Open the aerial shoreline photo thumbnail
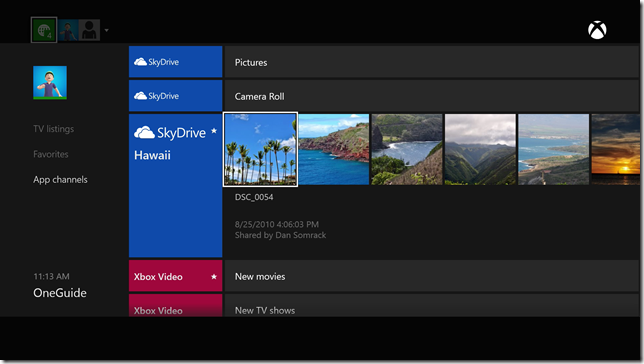The image size is (644, 364). (x=553, y=149)
